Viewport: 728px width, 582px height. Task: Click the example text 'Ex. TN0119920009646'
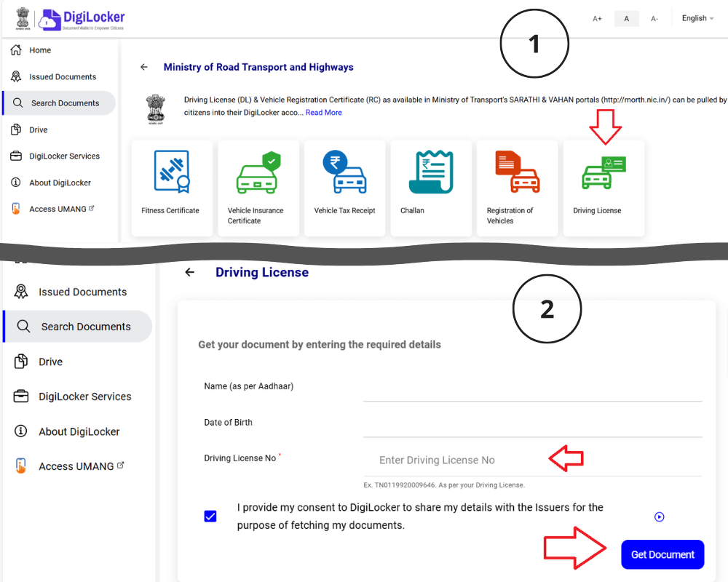[x=400, y=485]
